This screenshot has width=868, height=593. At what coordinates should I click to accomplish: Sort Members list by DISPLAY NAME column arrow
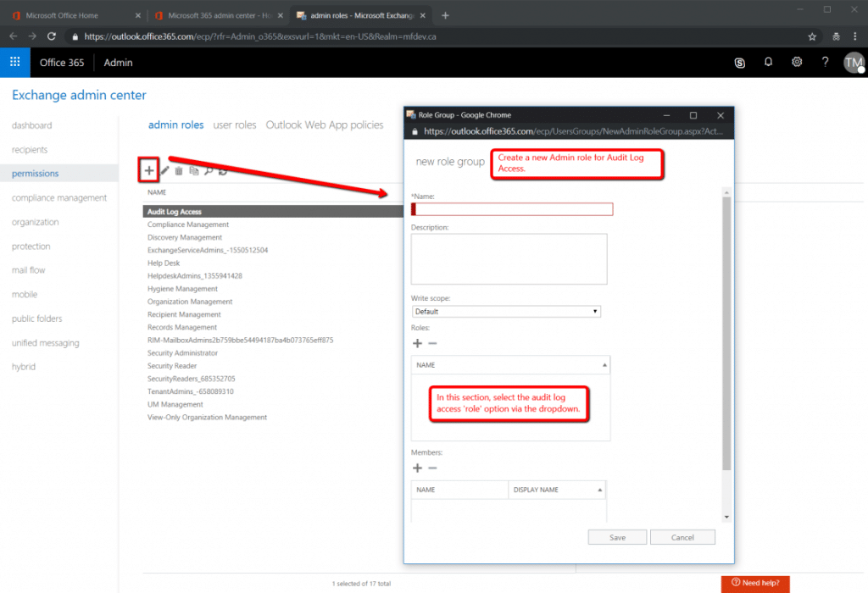pos(599,490)
